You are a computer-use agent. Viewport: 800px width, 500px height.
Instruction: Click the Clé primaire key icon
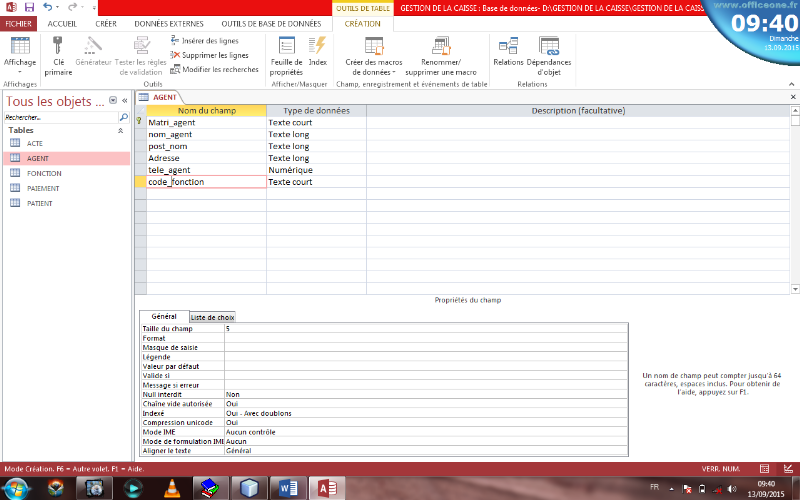click(58, 46)
